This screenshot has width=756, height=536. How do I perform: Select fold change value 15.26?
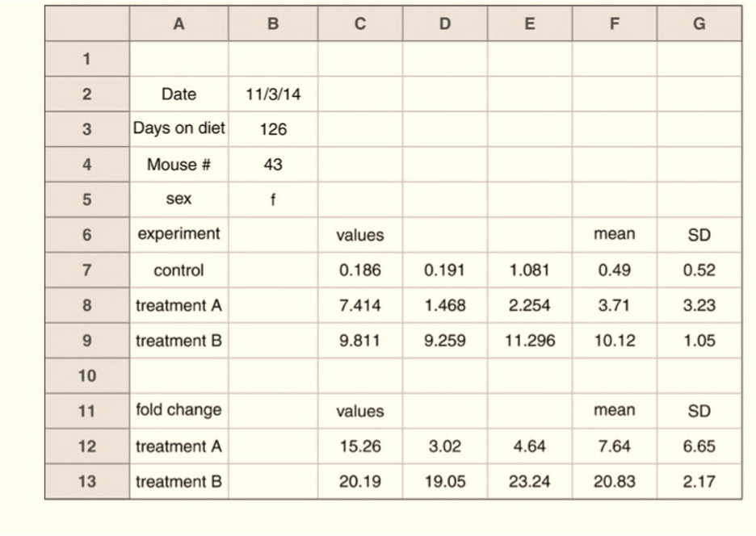[x=359, y=446]
